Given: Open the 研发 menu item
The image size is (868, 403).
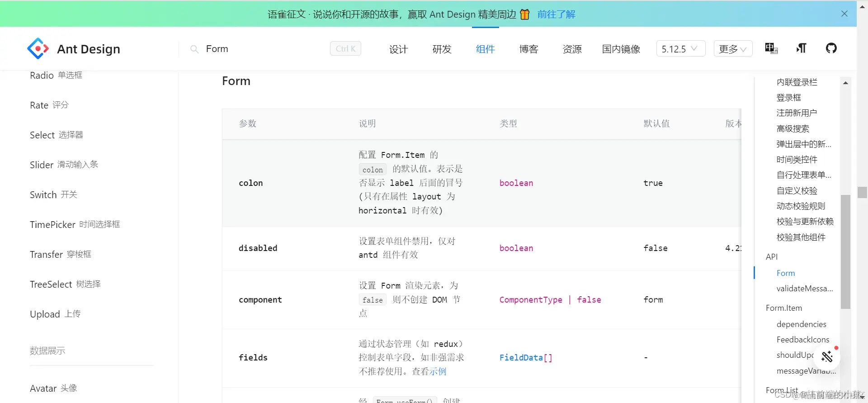Looking at the screenshot, I should tap(442, 49).
